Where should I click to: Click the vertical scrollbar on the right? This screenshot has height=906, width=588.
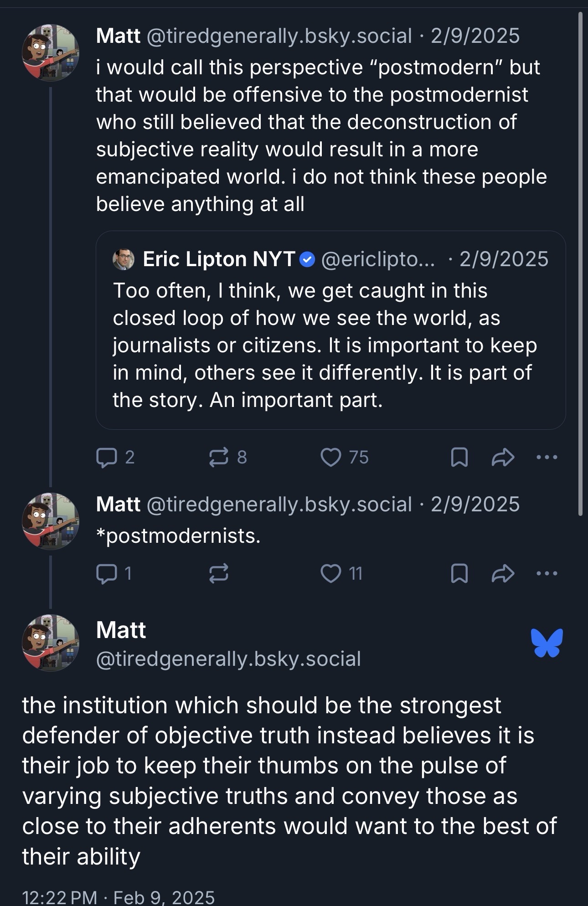coord(580,264)
